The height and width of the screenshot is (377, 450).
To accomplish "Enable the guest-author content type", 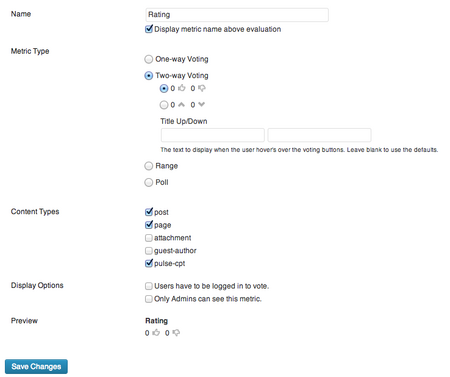I will point(149,251).
